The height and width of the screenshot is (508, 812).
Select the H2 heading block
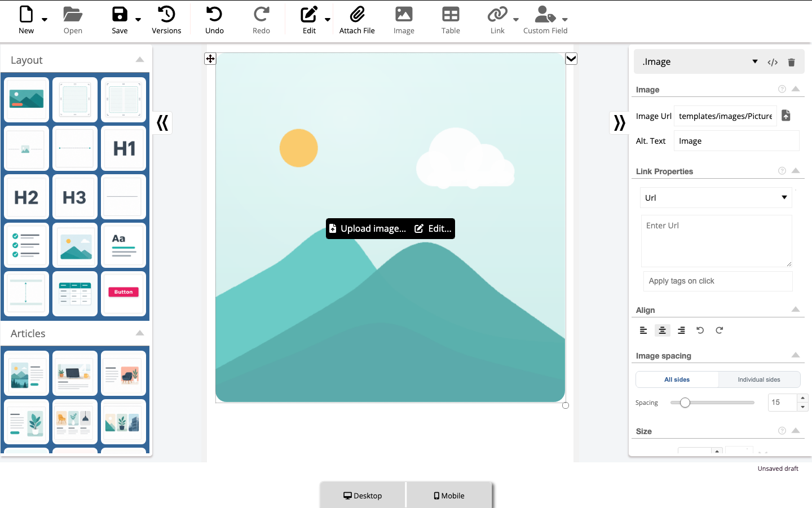27,197
